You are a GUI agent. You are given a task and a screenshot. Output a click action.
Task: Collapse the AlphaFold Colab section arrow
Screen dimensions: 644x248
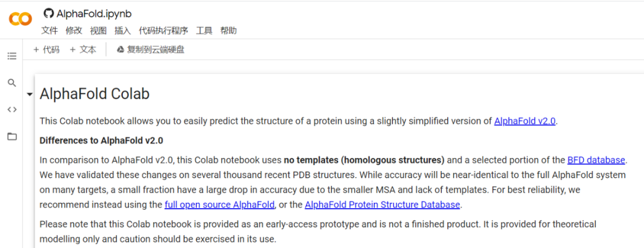tap(29, 95)
